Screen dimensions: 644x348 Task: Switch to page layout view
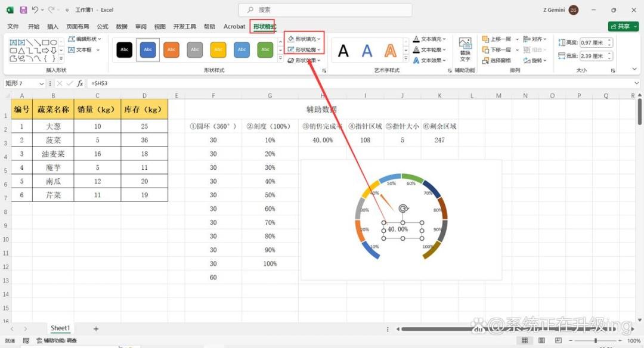click(541, 341)
